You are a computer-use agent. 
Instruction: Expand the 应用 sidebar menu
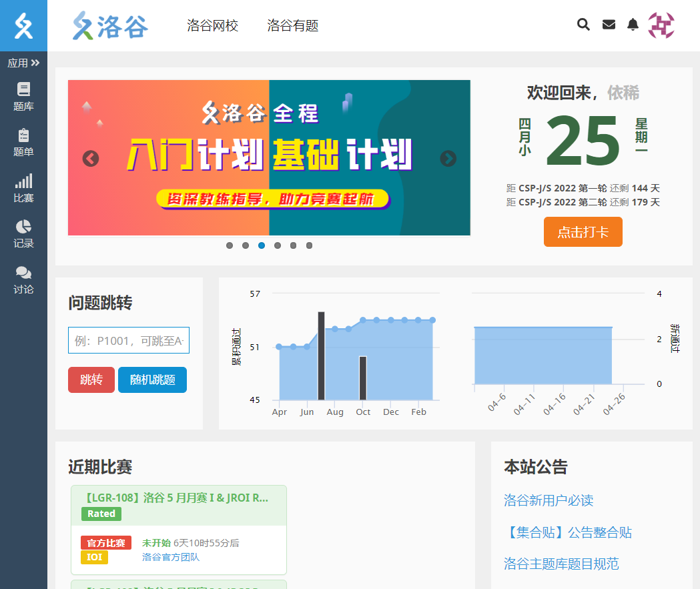(x=23, y=63)
